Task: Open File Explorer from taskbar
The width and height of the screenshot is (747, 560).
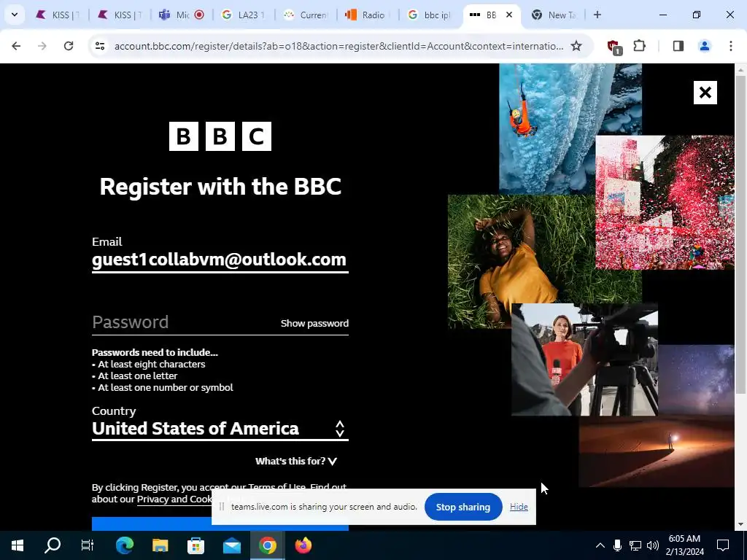Action: tap(160, 545)
